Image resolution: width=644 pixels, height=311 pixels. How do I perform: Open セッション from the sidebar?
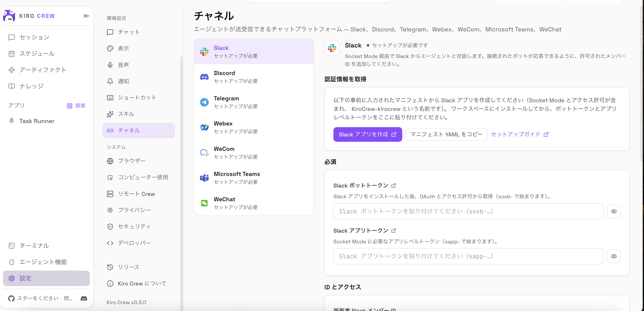click(x=46, y=37)
